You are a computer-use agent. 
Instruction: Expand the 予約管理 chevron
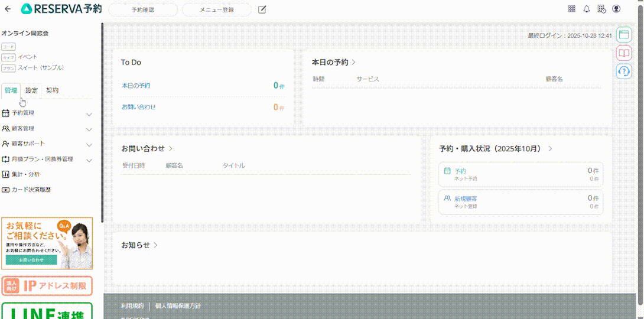(89, 114)
